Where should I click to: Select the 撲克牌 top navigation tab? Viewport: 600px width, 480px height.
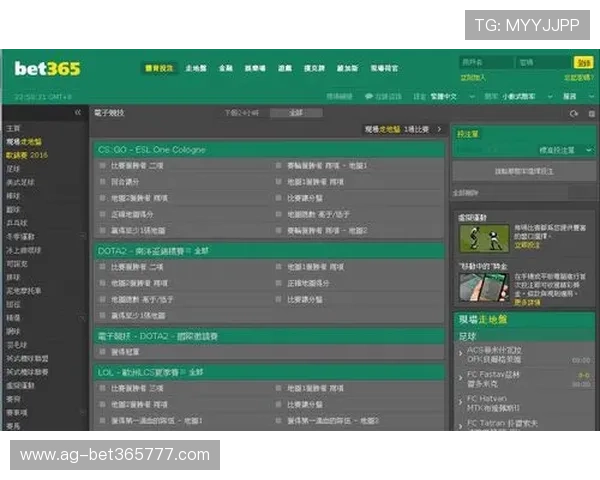click(x=315, y=68)
